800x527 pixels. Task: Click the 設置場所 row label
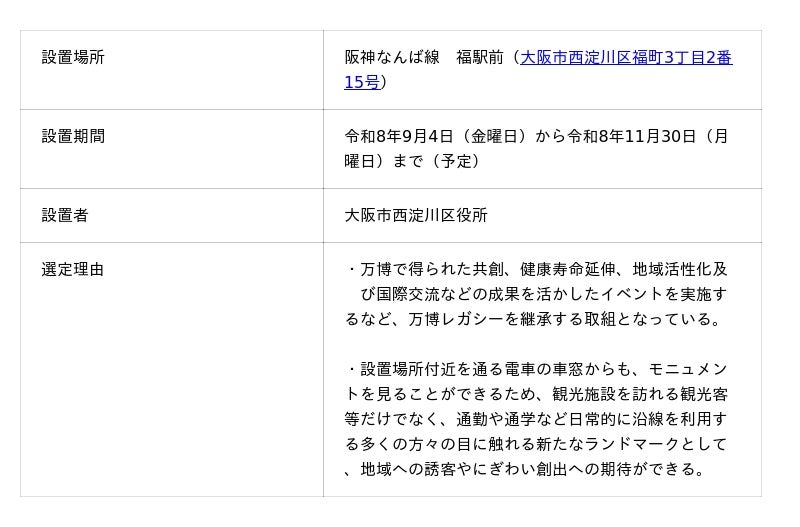[72, 57]
